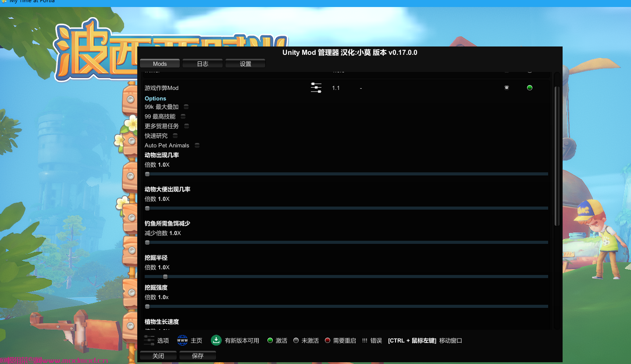Toggle the 99k 最大叠加 switch
The height and width of the screenshot is (364, 631).
tap(185, 107)
